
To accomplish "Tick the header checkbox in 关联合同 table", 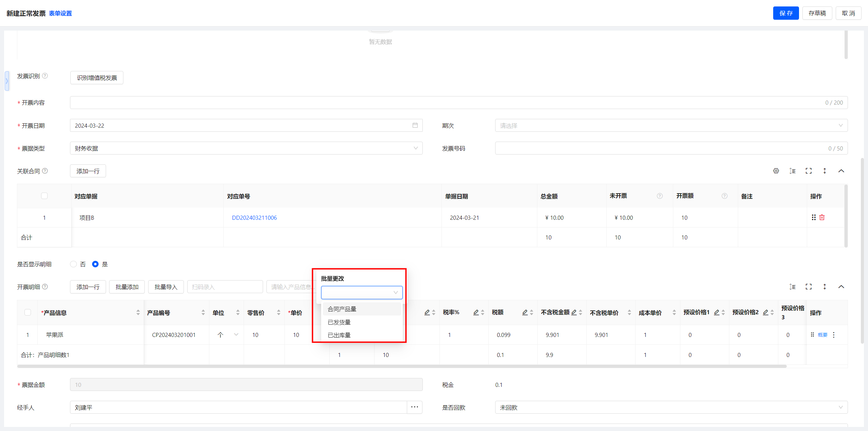I will (x=44, y=196).
